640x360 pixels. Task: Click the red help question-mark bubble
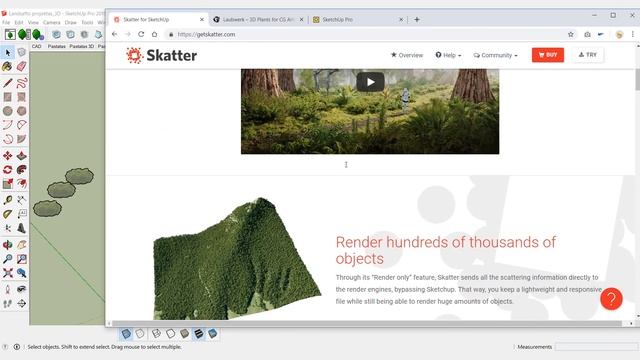[611, 299]
